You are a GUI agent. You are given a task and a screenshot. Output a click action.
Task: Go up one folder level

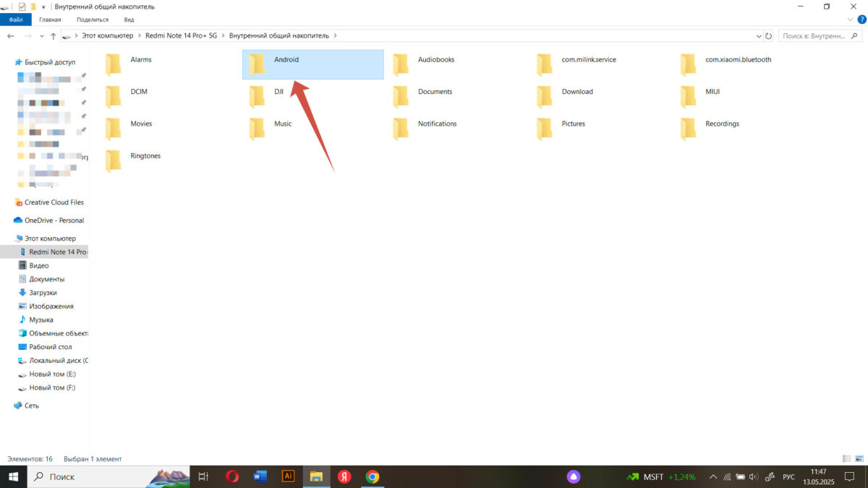click(x=53, y=35)
